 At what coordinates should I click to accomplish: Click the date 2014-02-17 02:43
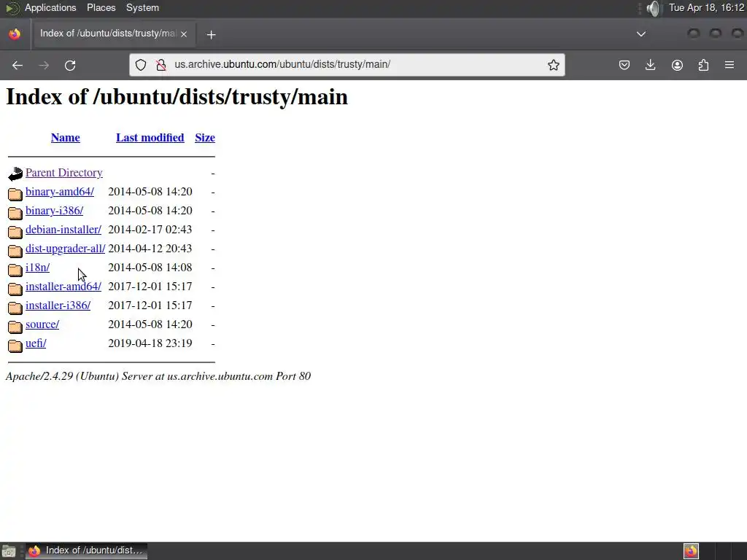pos(150,230)
